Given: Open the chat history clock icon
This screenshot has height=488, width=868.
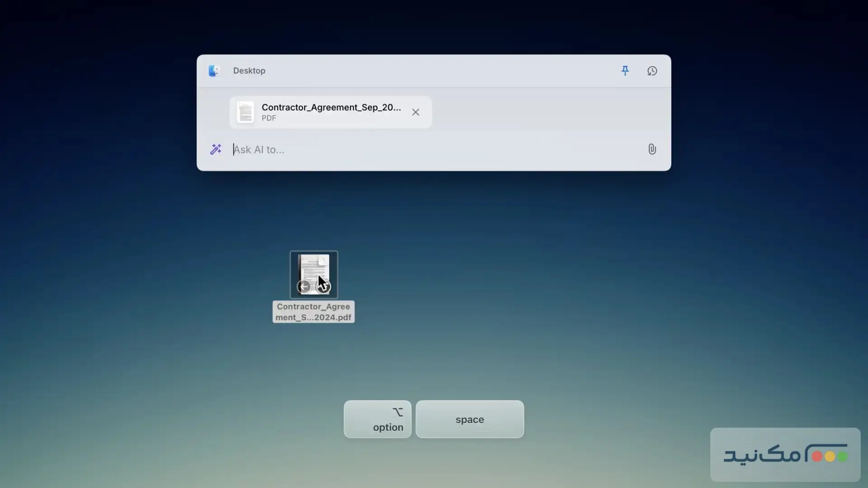Looking at the screenshot, I should [x=652, y=71].
